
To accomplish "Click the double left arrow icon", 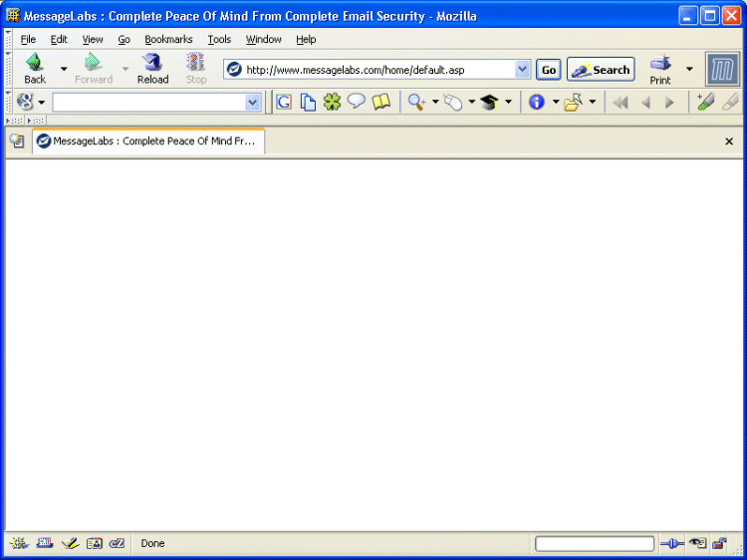I will tap(621, 103).
